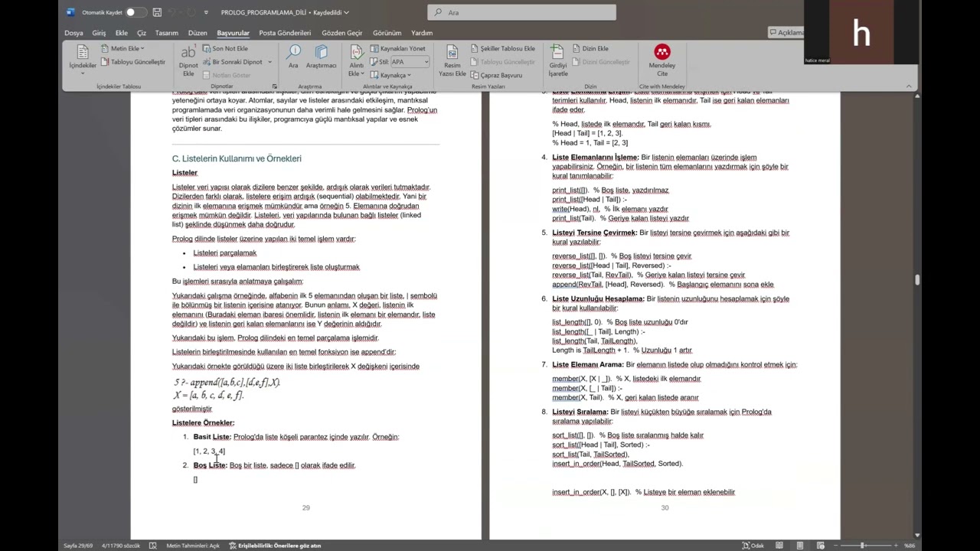Switch to the Ekle tab
This screenshot has height=551, width=980.
click(x=122, y=33)
